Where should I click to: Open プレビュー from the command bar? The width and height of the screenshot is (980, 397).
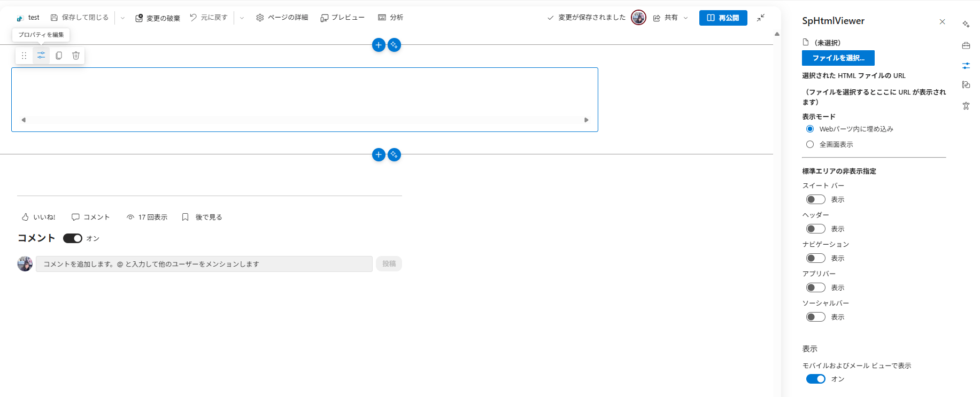pos(342,18)
